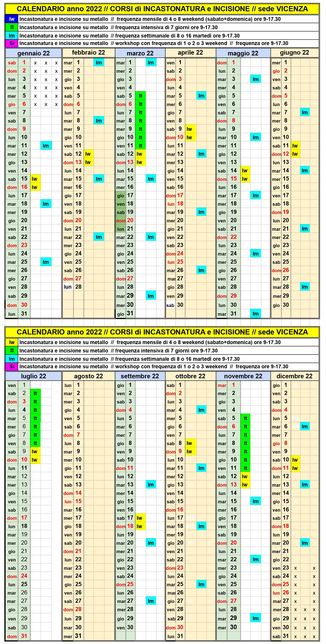Click the Im cell on mar 29 marzo
Viewport: 326px width, 644px height.
coord(151,296)
